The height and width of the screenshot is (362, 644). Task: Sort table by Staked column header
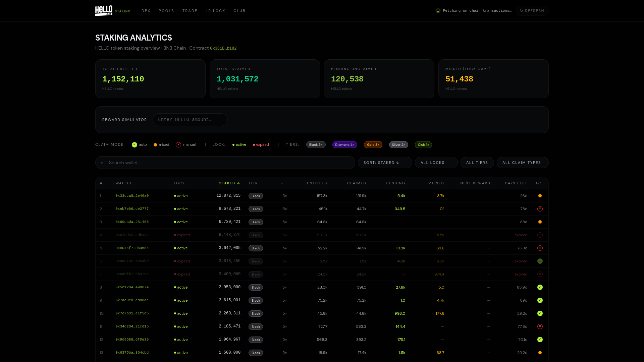click(230, 183)
